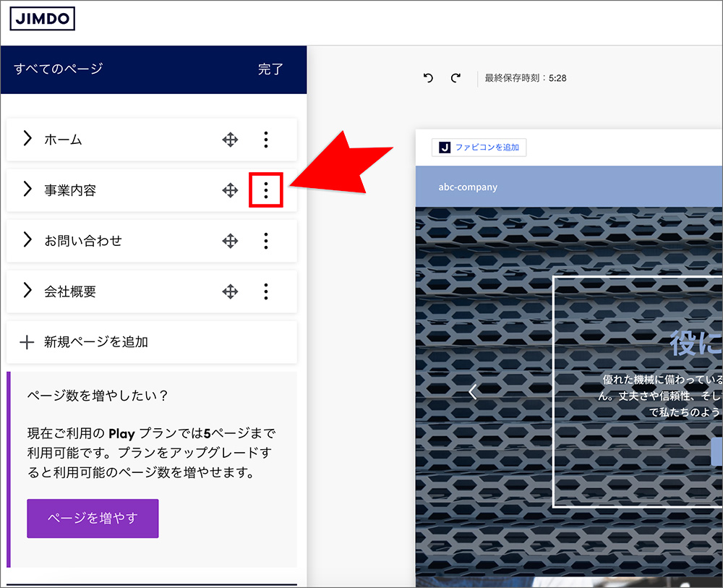Screen dimensions: 723x588
Task: Grab the move handle for お問い合わせ
Action: coord(230,241)
